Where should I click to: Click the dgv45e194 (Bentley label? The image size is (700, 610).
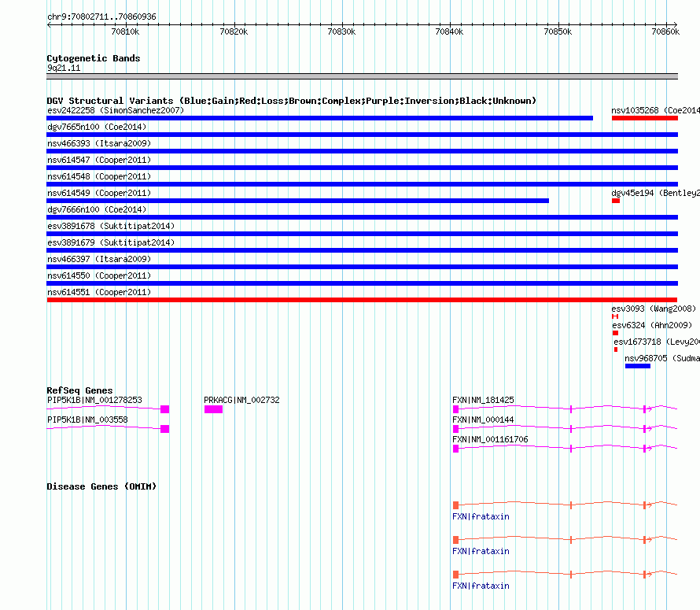coord(655,193)
